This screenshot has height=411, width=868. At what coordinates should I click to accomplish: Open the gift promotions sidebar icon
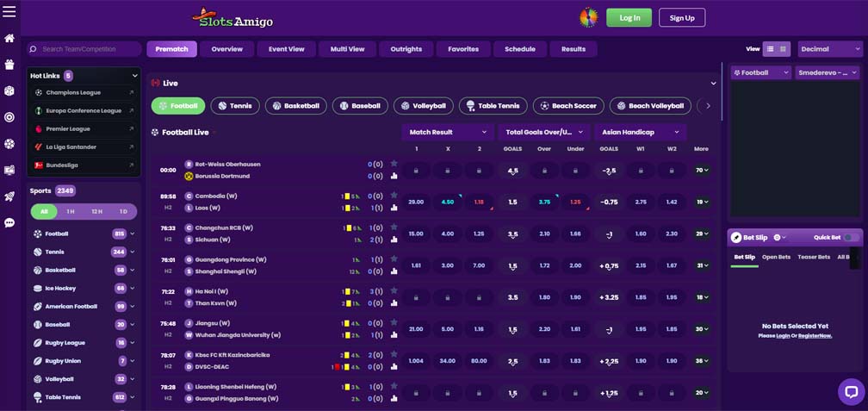(9, 65)
